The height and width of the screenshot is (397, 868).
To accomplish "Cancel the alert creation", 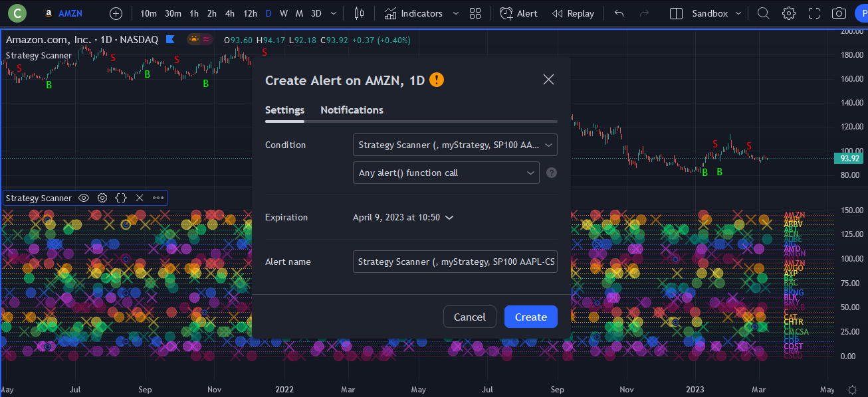I will pos(470,317).
